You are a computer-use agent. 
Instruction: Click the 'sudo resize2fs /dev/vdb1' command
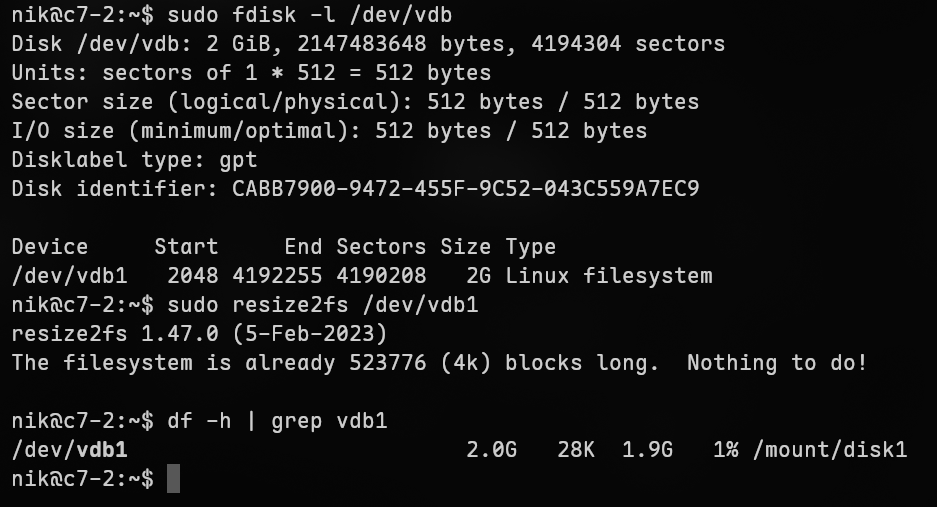(322, 305)
